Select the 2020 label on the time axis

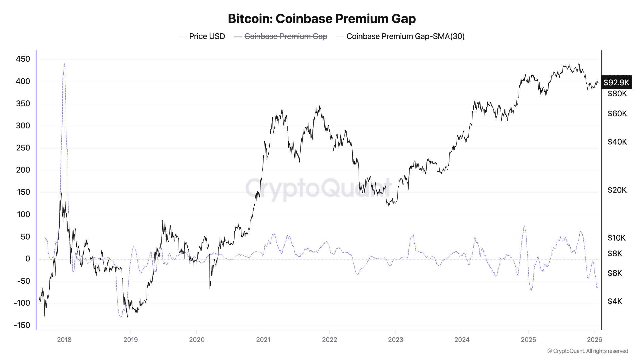tap(197, 340)
